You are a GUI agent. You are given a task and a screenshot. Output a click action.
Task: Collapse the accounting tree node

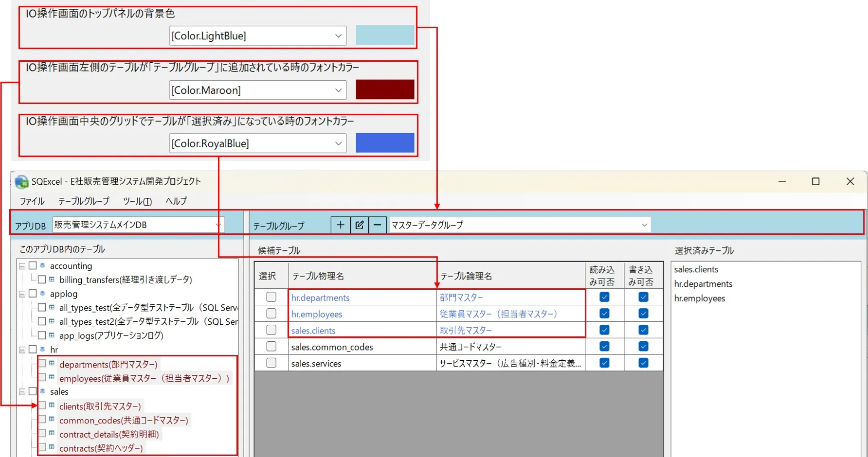[x=22, y=266]
